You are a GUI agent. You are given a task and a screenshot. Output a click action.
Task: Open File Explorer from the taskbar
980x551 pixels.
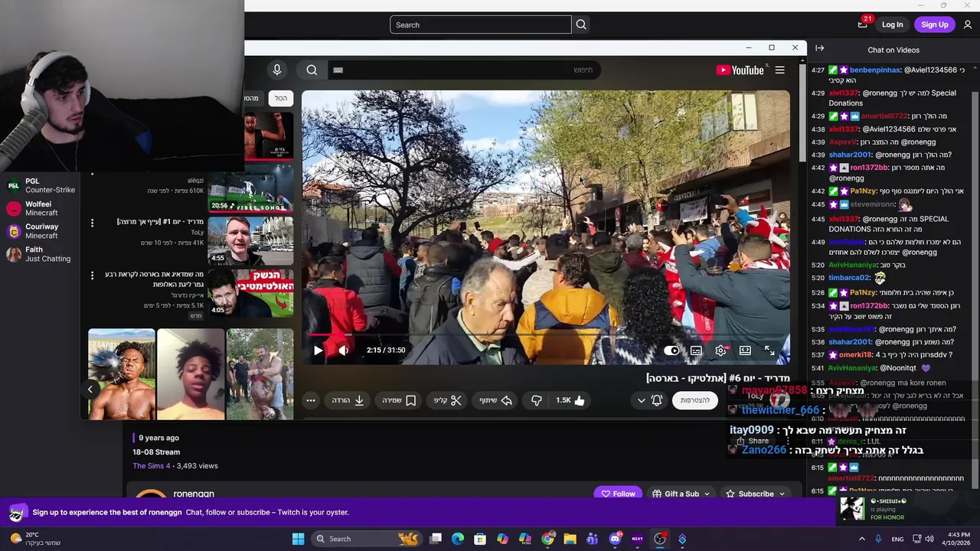pos(570,539)
